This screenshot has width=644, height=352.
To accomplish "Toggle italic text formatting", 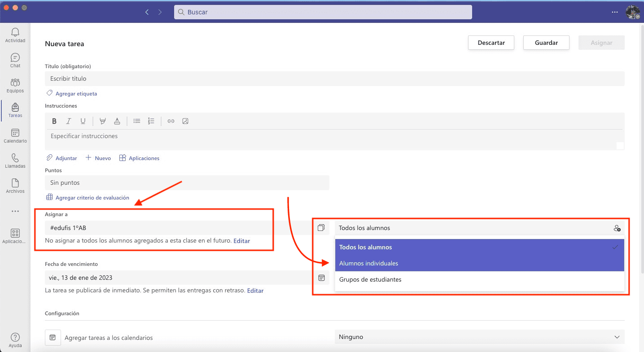I will click(x=69, y=121).
